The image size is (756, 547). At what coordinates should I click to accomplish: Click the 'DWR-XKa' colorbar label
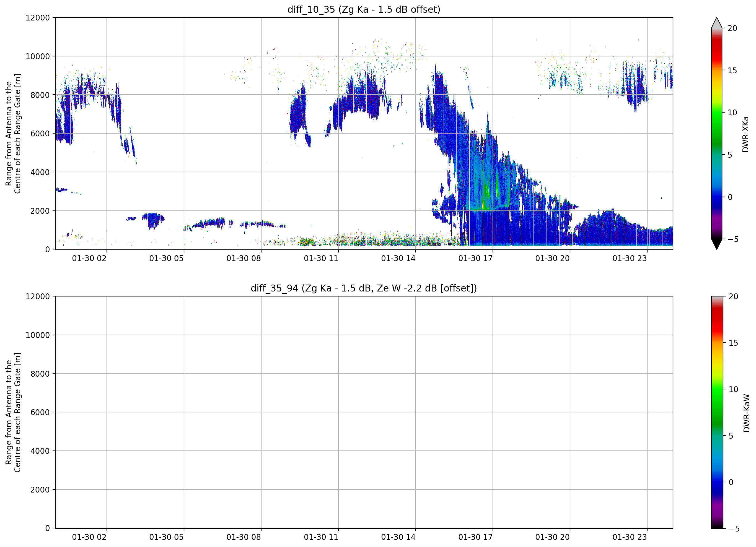pos(746,134)
